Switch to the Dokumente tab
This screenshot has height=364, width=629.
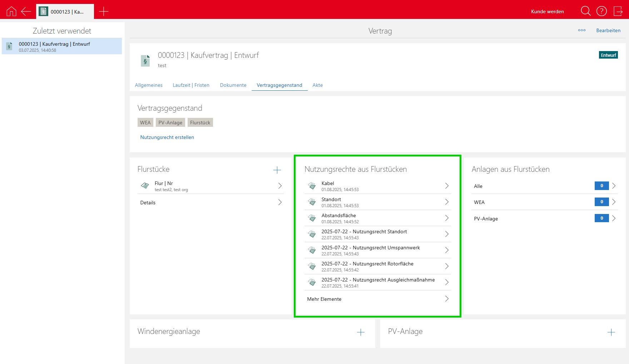pyautogui.click(x=233, y=85)
